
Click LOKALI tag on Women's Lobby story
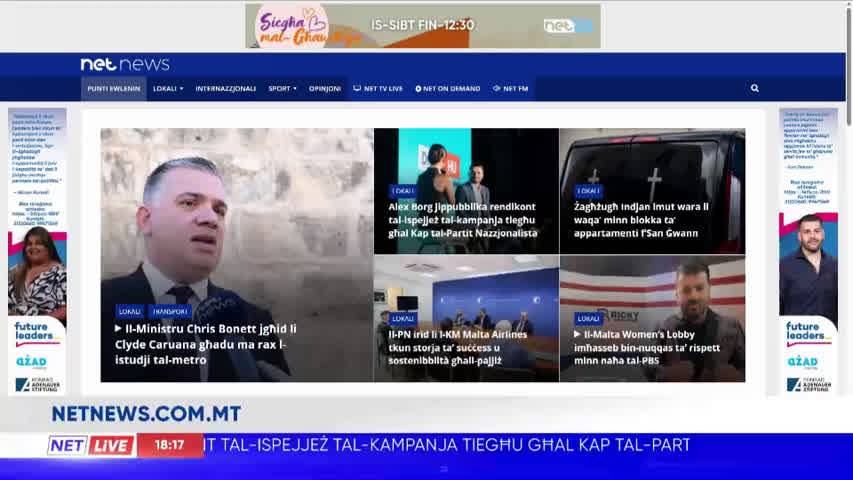[588, 318]
